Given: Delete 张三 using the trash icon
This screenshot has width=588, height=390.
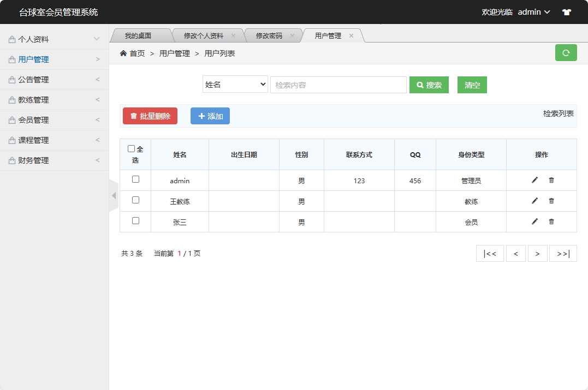Looking at the screenshot, I should pos(551,221).
